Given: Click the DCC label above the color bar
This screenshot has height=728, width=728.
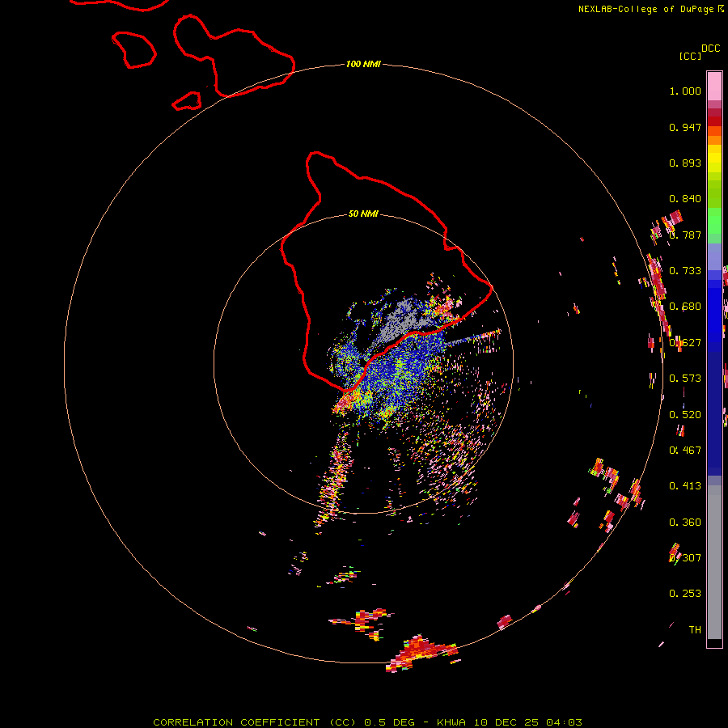Looking at the screenshot, I should (x=710, y=49).
